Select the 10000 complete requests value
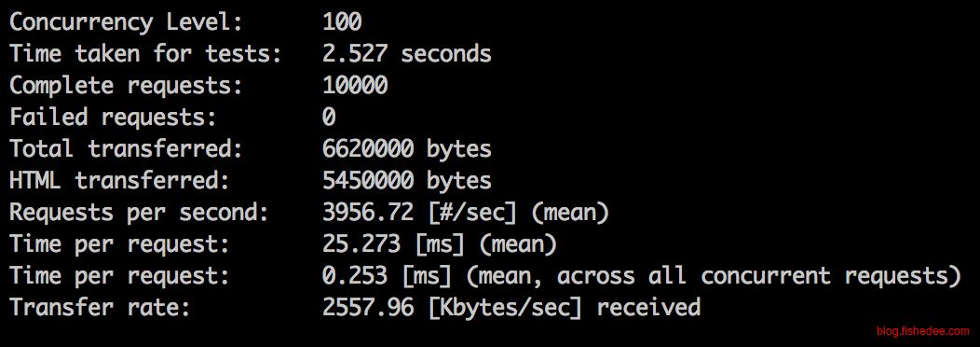 coord(355,86)
